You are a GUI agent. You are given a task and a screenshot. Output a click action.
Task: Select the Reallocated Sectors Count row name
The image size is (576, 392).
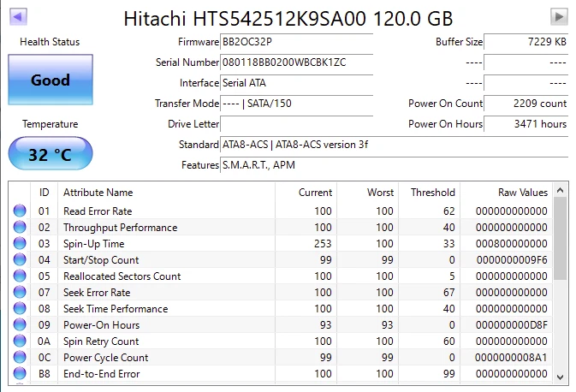122,276
